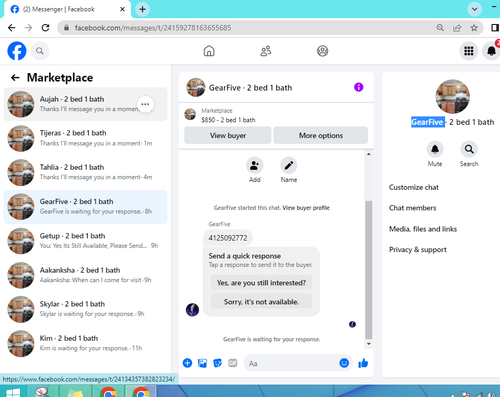Screen dimensions: 500x397
Task: Mute the GearFive conversation bell
Action: point(435,149)
